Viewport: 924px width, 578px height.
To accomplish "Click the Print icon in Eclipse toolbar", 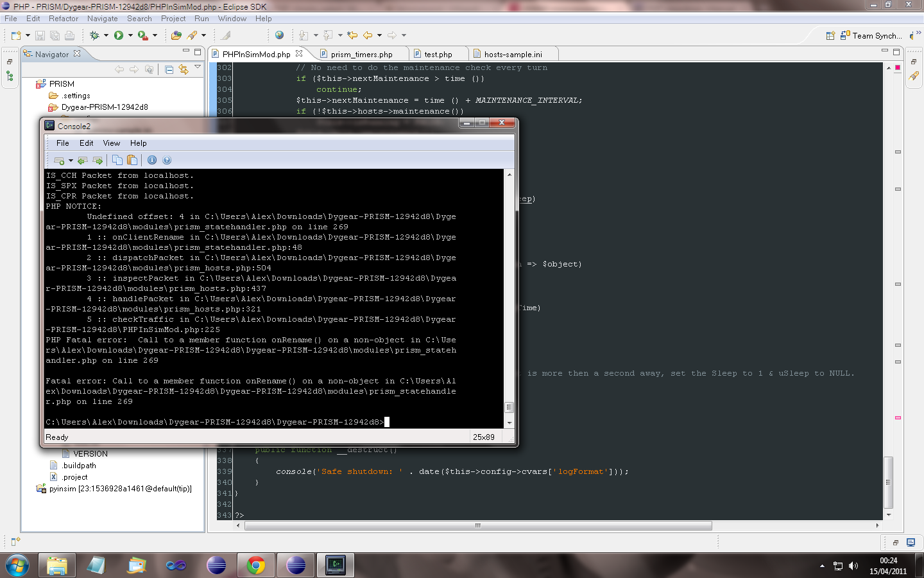I will [x=69, y=35].
